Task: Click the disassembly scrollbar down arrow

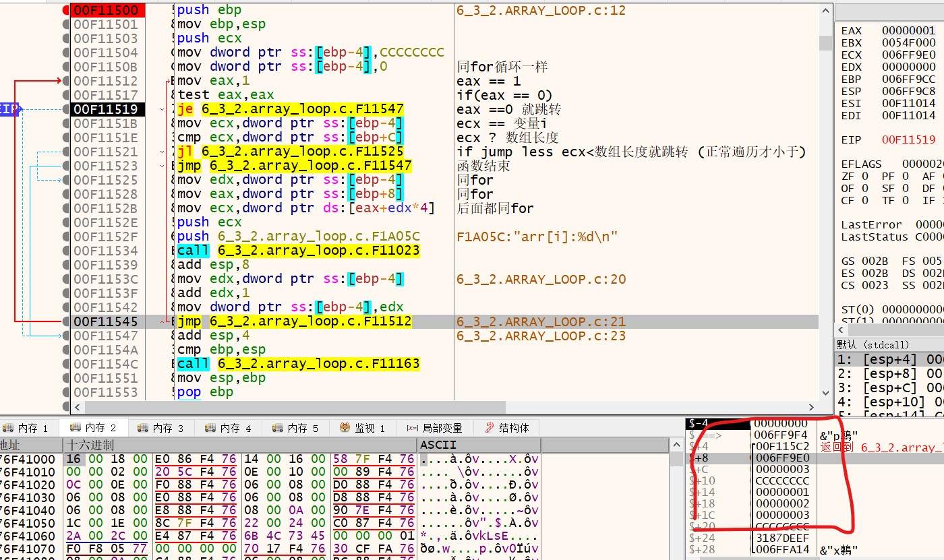Action: (825, 394)
